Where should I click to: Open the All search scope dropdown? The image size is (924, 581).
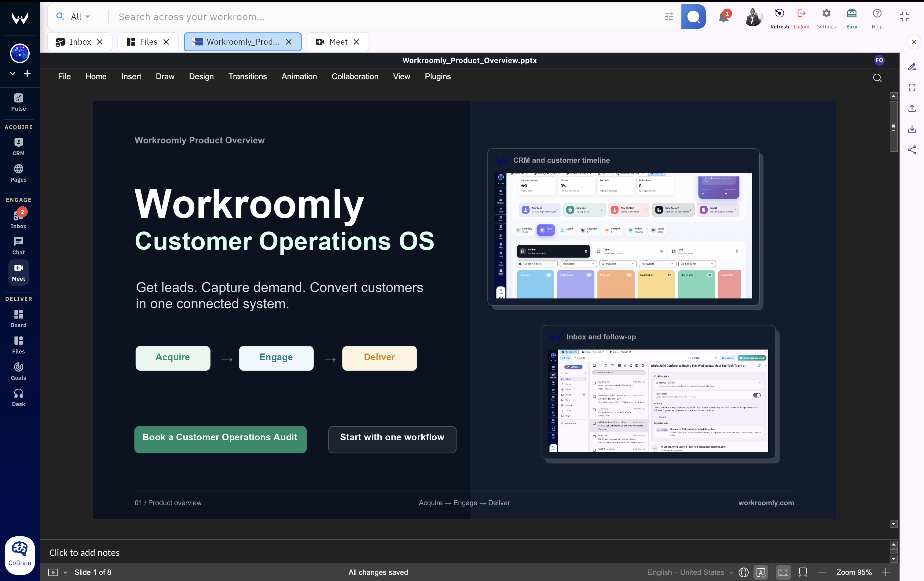point(80,17)
